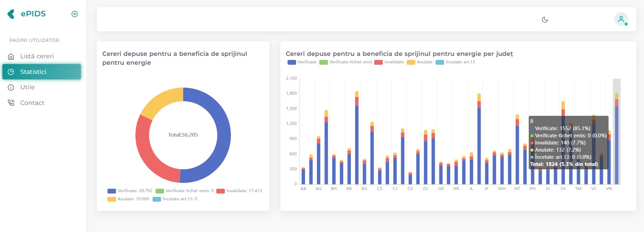The width and height of the screenshot is (644, 232).
Task: Click Verificate: 28.792 donut legend swatch
Action: 112,191
